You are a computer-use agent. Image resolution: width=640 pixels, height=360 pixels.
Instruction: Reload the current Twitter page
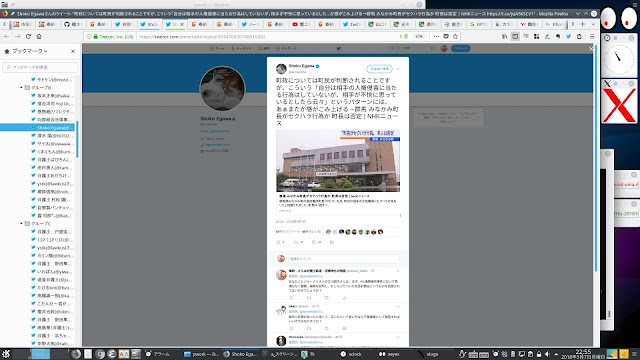click(28, 36)
